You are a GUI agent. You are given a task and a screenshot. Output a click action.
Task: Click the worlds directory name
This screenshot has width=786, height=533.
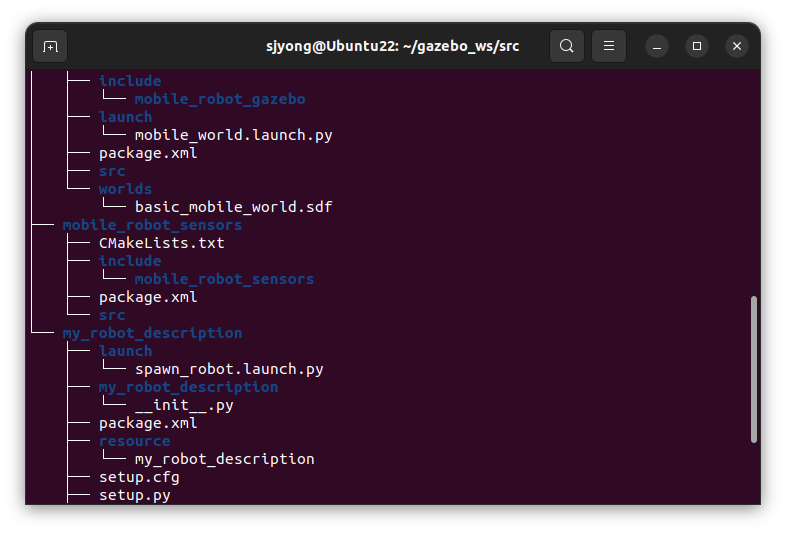pyautogui.click(x=125, y=189)
